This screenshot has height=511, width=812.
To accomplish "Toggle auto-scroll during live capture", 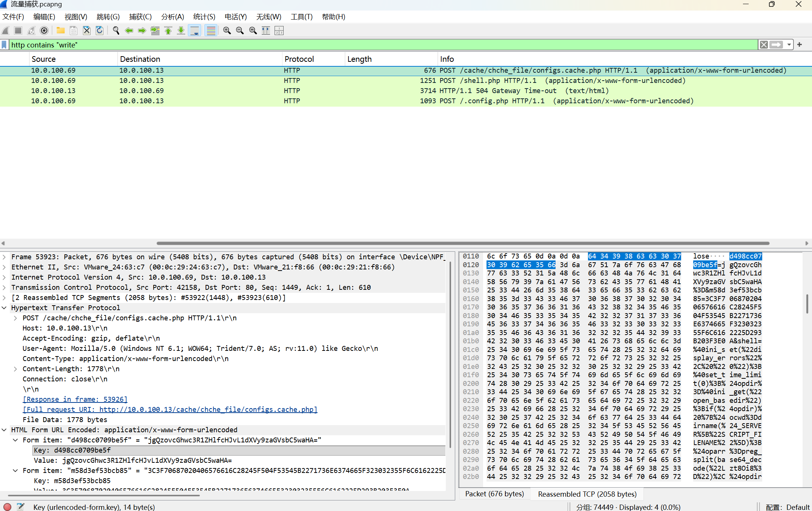I will pyautogui.click(x=195, y=31).
